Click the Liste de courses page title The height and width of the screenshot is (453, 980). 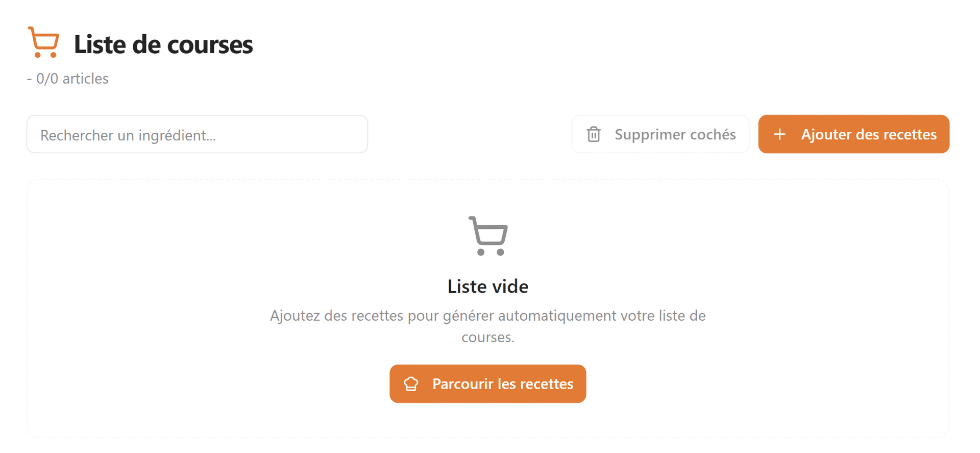163,44
